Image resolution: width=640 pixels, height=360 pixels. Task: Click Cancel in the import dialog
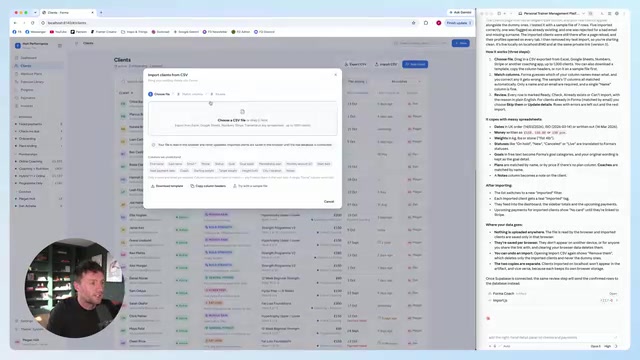[x=329, y=202]
